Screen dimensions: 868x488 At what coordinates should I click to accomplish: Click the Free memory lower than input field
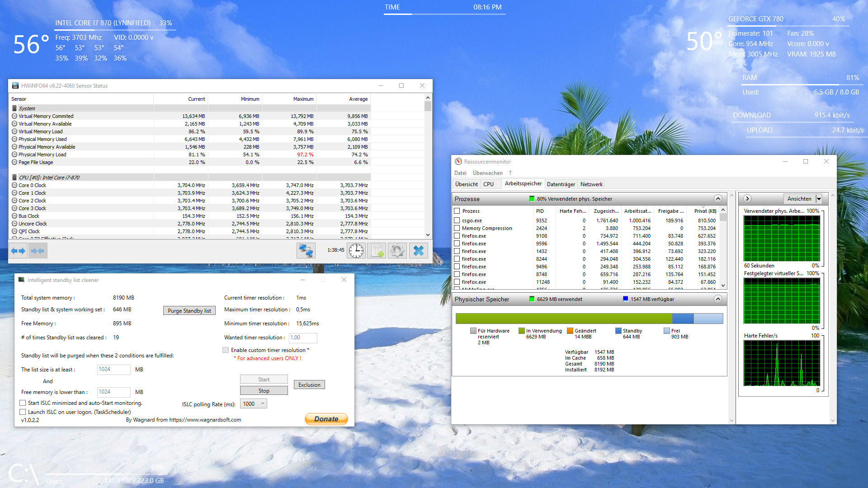[113, 392]
